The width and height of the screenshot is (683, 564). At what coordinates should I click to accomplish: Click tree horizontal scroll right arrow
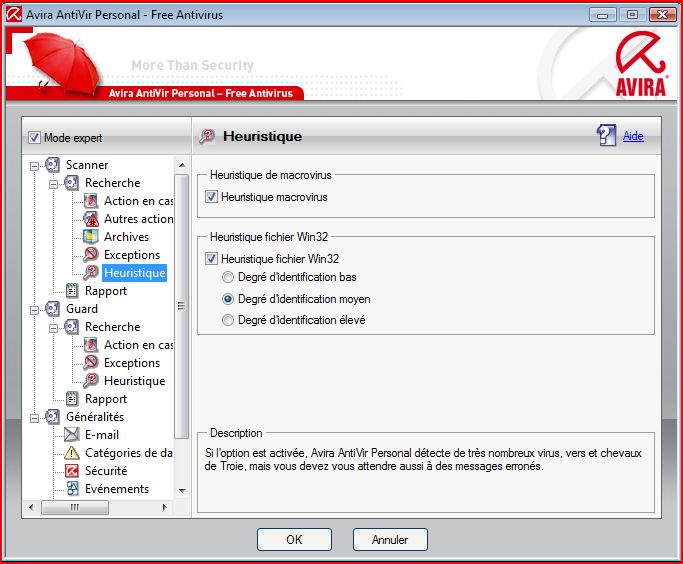click(x=164, y=507)
